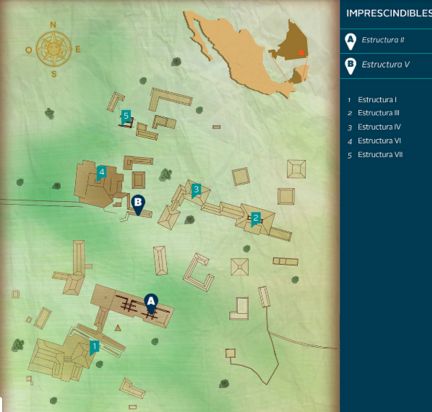Click map pin B on Estructura V
This screenshot has width=432, height=412.
click(138, 205)
